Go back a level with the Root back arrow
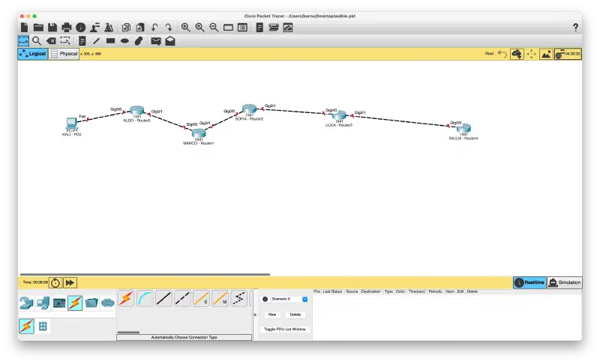The width and height of the screenshot is (600, 364). 502,54
